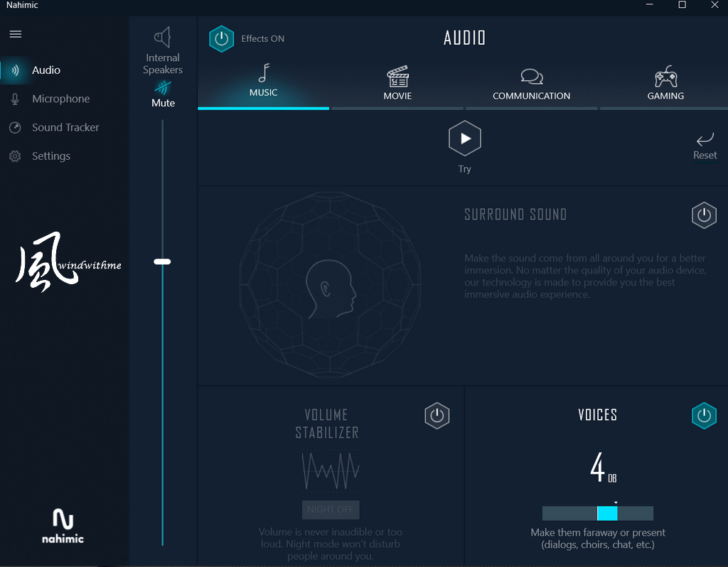Toggle the NIGHT OFF button
The image size is (728, 567).
pos(330,509)
